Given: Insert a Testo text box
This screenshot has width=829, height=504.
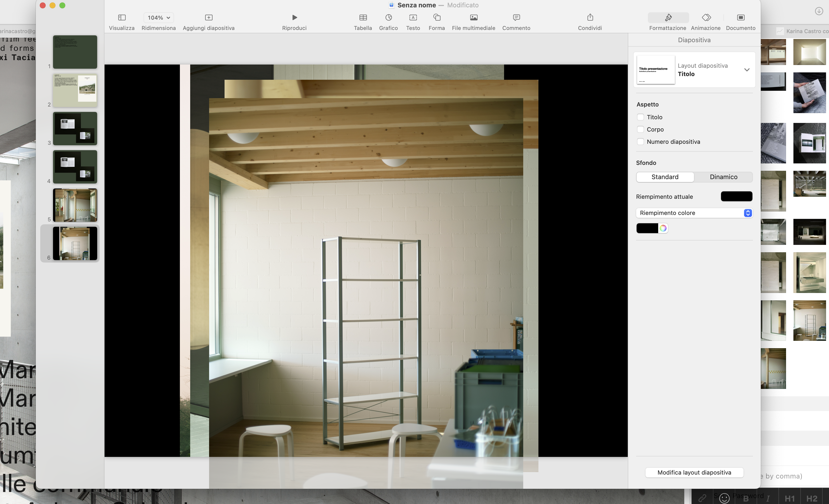Looking at the screenshot, I should [413, 17].
